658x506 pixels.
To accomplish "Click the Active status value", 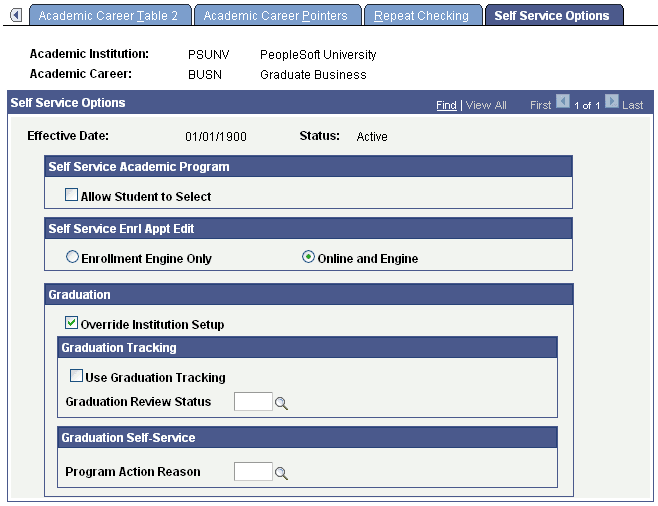I will 372,137.
